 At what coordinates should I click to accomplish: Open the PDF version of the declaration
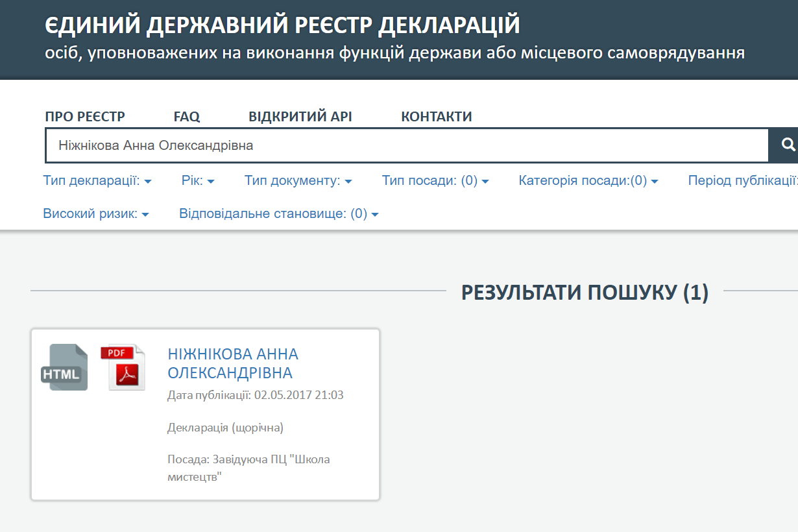tap(123, 367)
